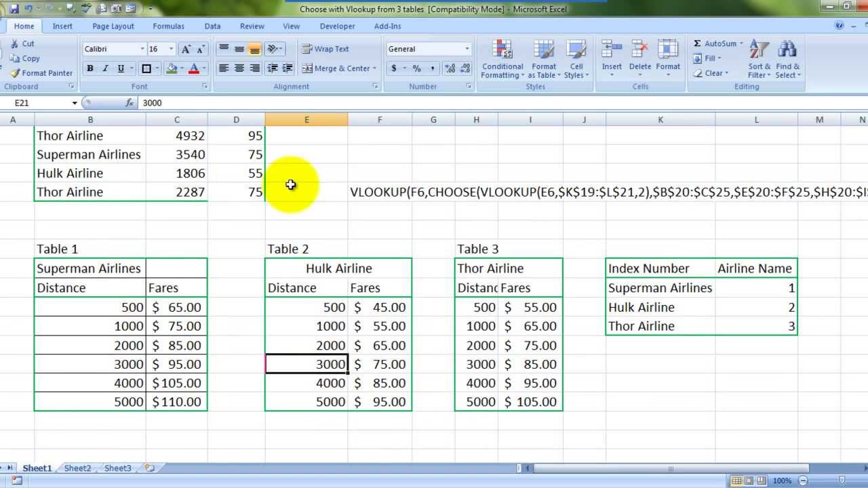The image size is (868, 488).
Task: Save the workbook from Quick Access toolbar
Action: click(14, 9)
